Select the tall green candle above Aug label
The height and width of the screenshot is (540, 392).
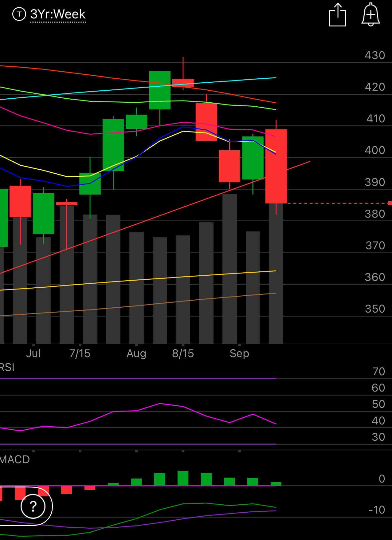tap(136, 122)
